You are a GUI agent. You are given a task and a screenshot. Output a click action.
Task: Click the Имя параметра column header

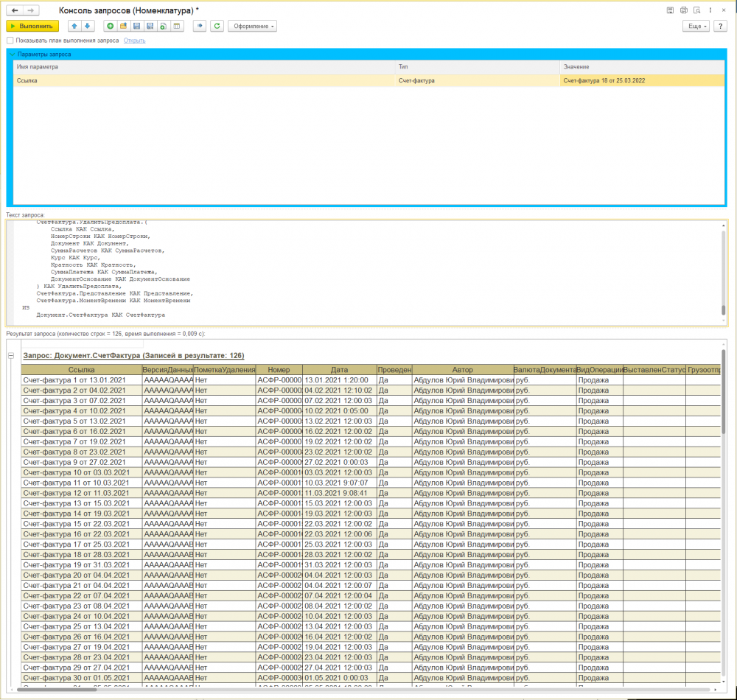coord(204,67)
